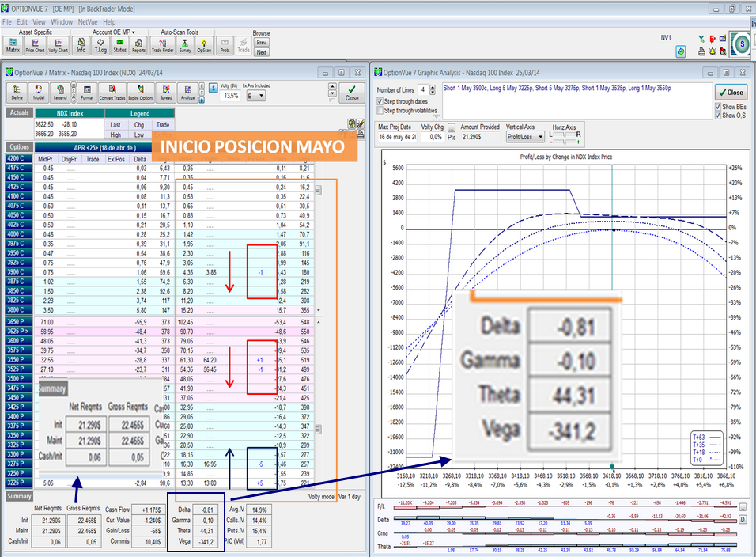
Task: Open the Window menu
Action: coord(62,21)
